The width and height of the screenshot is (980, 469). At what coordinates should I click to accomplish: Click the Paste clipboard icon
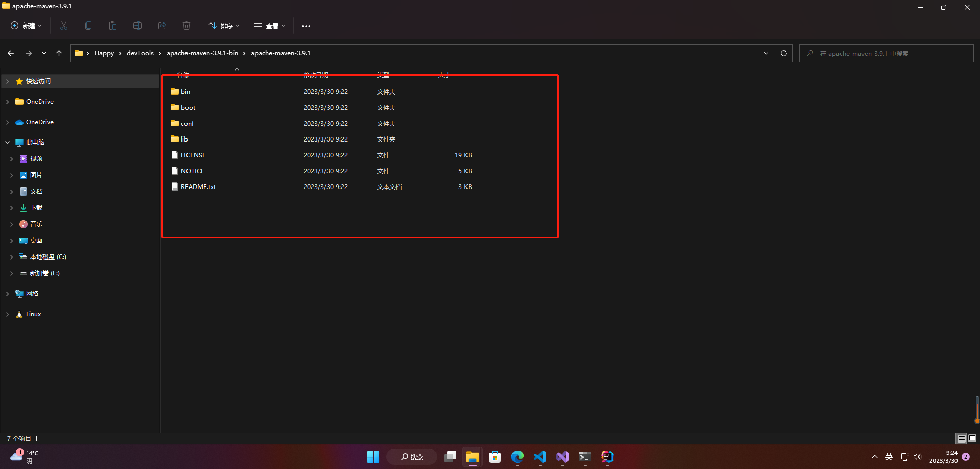pos(113,26)
